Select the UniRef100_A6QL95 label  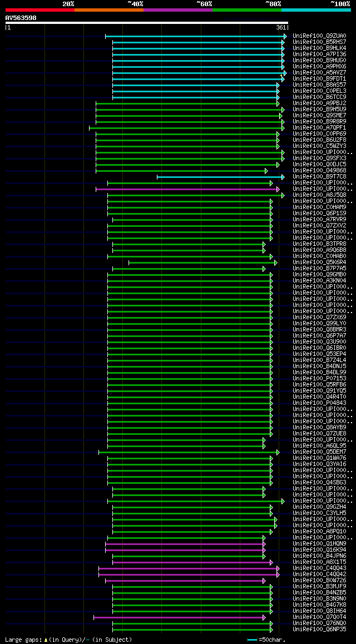pyautogui.click(x=319, y=446)
